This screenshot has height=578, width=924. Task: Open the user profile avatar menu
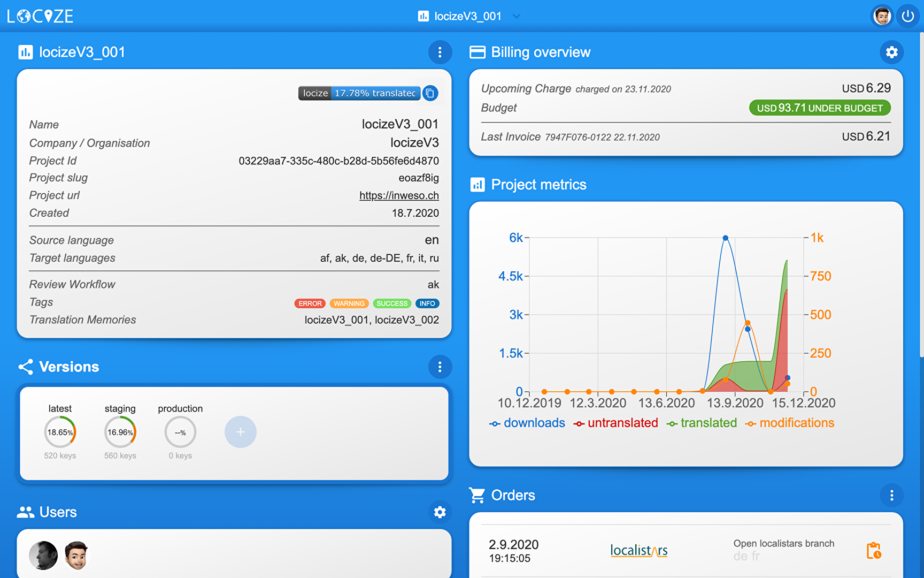tap(882, 16)
